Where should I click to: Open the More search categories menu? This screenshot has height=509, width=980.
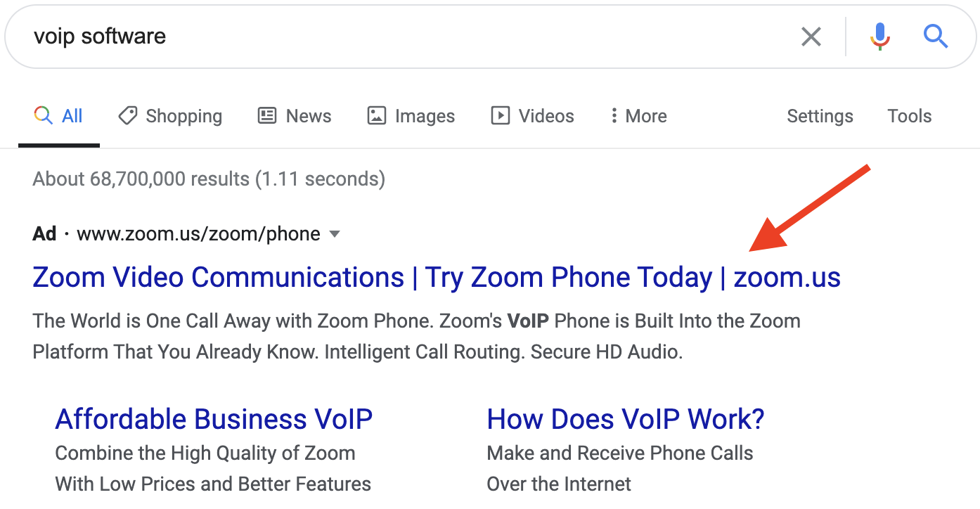638,115
